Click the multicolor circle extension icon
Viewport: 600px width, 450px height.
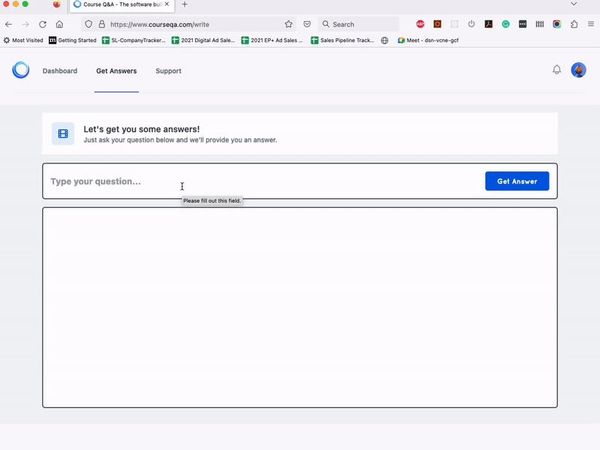click(557, 24)
